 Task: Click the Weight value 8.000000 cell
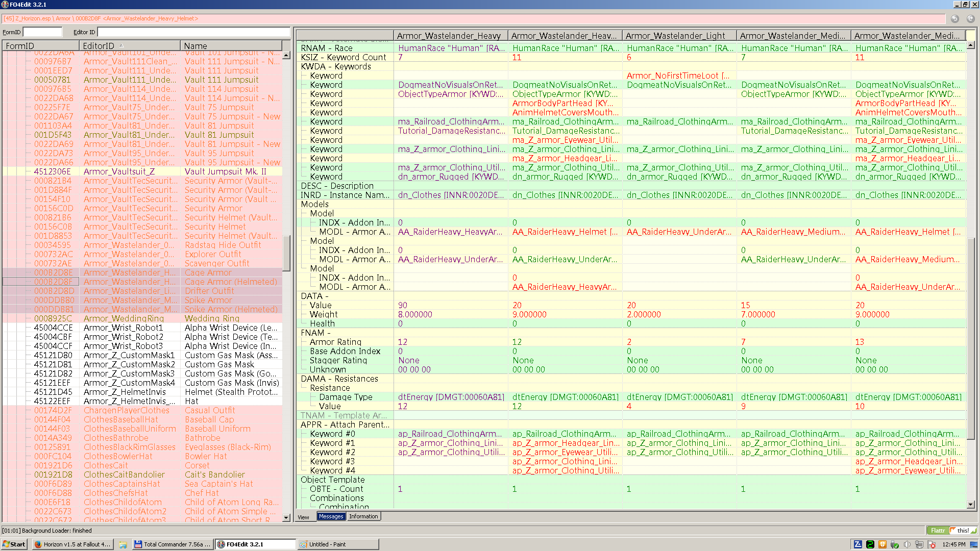pos(451,314)
